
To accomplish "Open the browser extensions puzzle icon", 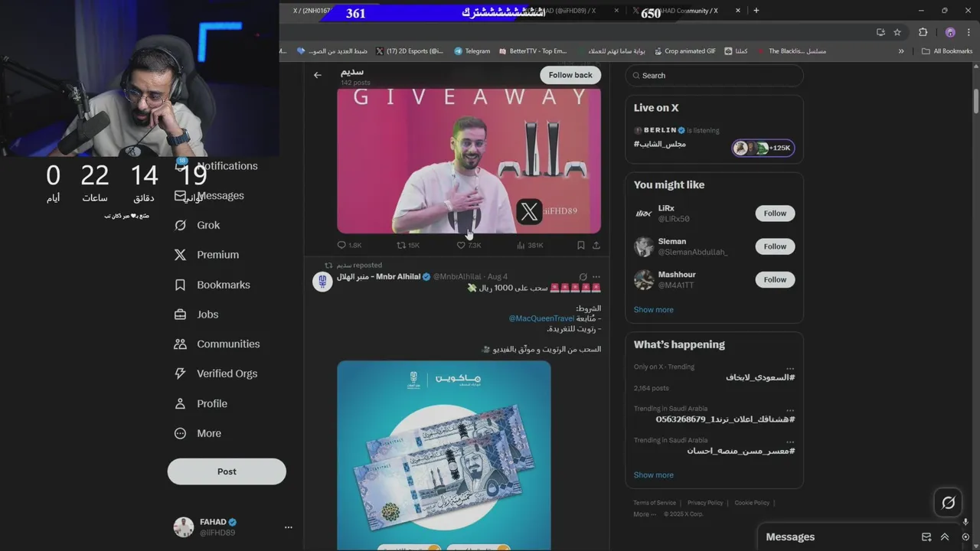I will click(x=923, y=32).
